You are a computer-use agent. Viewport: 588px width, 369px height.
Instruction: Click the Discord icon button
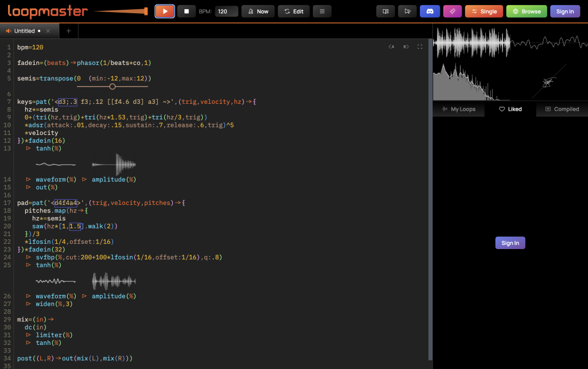tap(430, 11)
